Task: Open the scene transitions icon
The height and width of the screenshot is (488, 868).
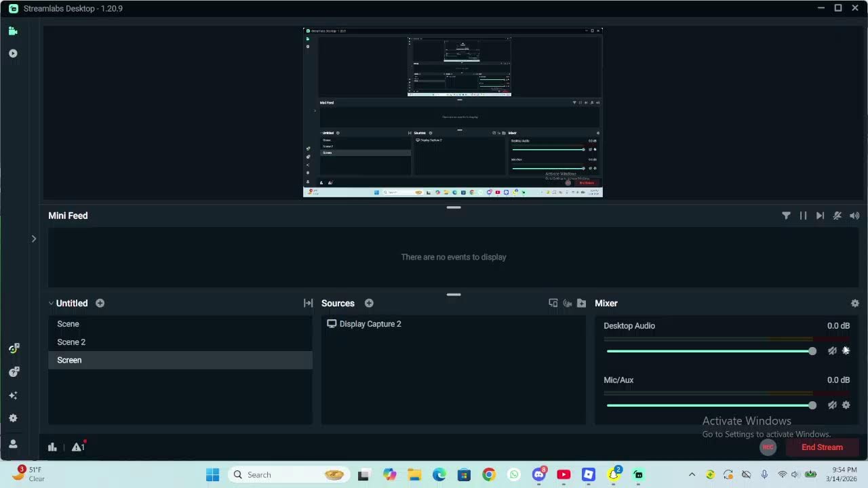Action: pyautogui.click(x=308, y=303)
